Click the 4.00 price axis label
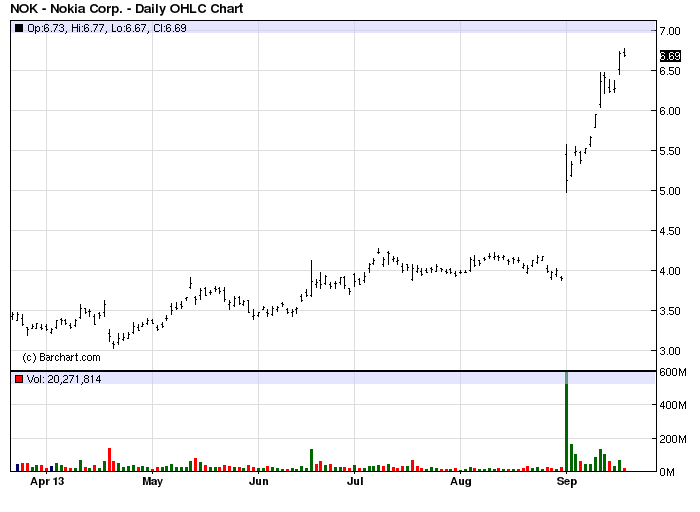This screenshot has height=512, width=700. pos(670,271)
